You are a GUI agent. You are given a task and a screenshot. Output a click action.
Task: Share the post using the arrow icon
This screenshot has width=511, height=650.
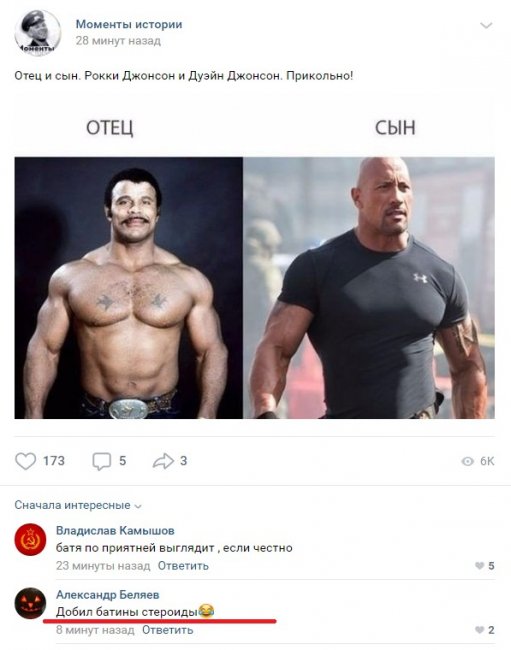click(163, 461)
